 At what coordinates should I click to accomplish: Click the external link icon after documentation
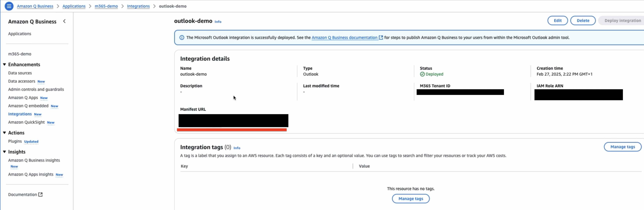[381, 38]
